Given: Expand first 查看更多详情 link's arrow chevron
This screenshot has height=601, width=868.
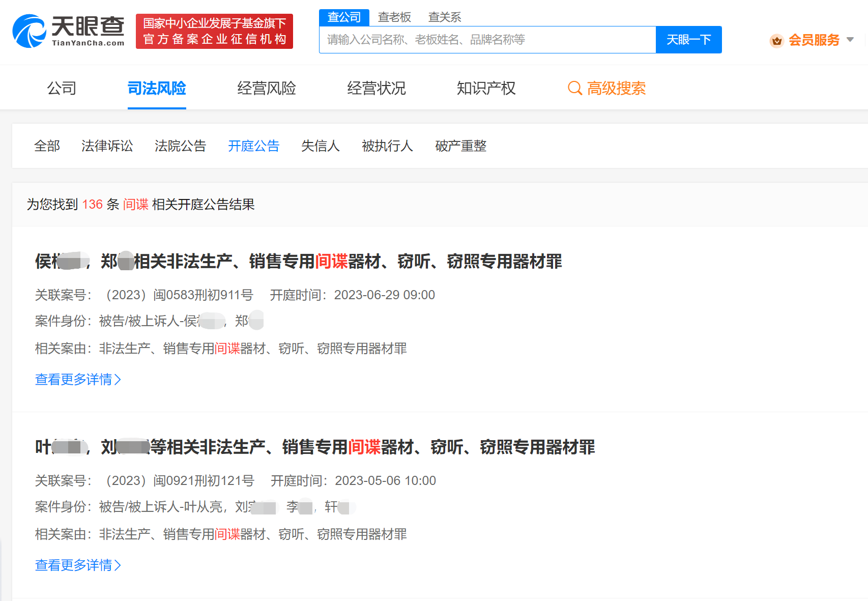Looking at the screenshot, I should click(x=118, y=379).
